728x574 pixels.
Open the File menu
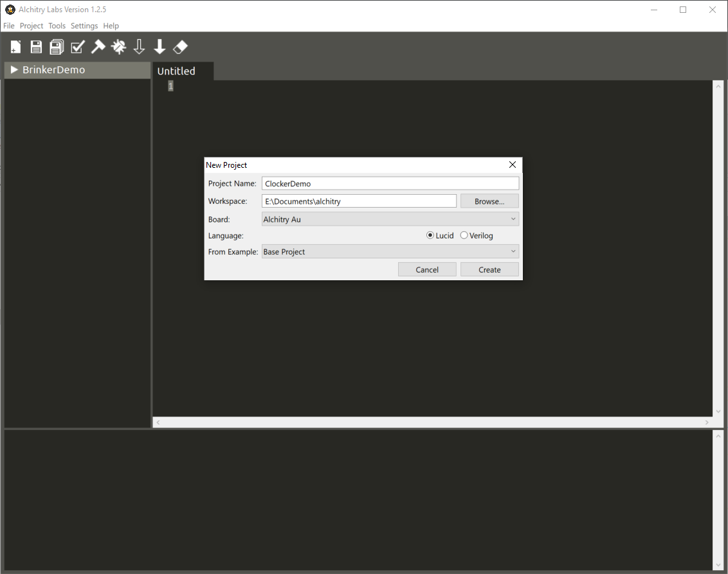pos(9,26)
